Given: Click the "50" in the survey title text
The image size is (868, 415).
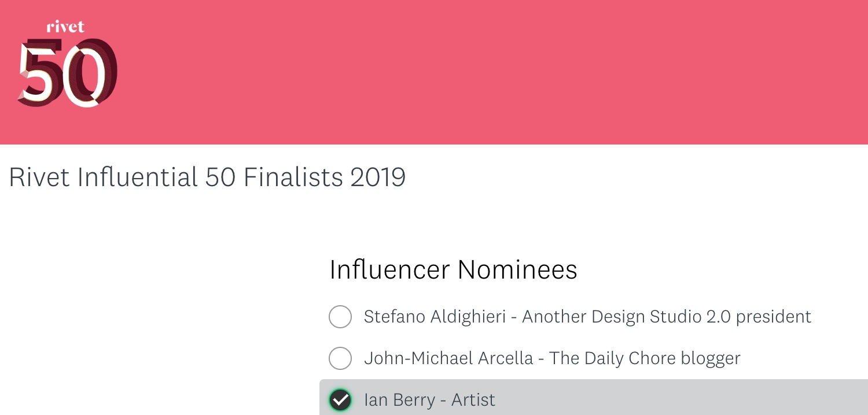Looking at the screenshot, I should point(221,177).
